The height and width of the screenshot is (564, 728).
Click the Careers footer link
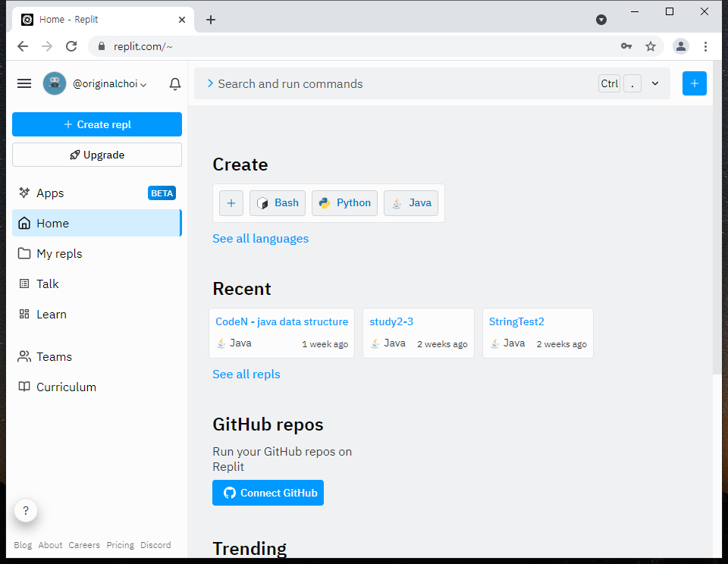click(x=84, y=545)
